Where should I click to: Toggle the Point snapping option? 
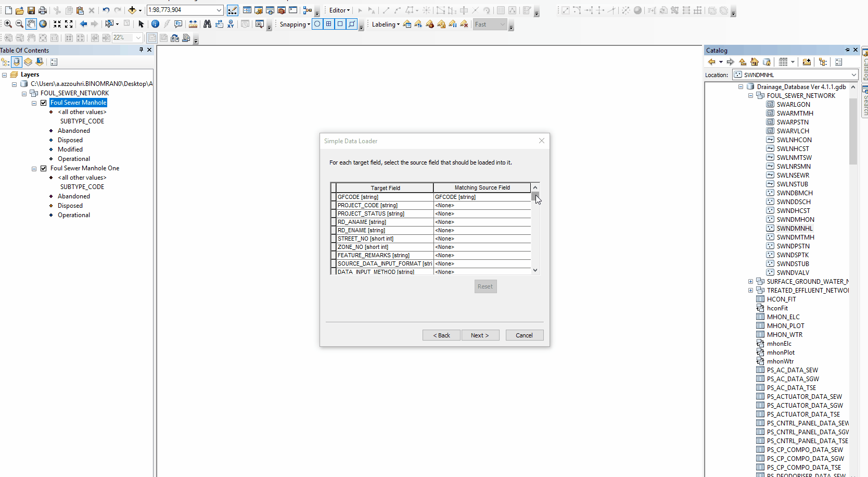(x=317, y=24)
